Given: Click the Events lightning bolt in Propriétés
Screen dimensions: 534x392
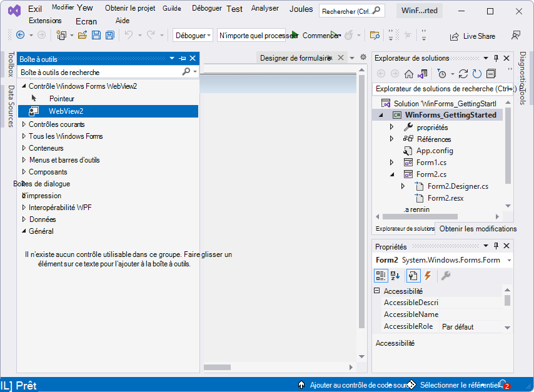Looking at the screenshot, I should 428,276.
